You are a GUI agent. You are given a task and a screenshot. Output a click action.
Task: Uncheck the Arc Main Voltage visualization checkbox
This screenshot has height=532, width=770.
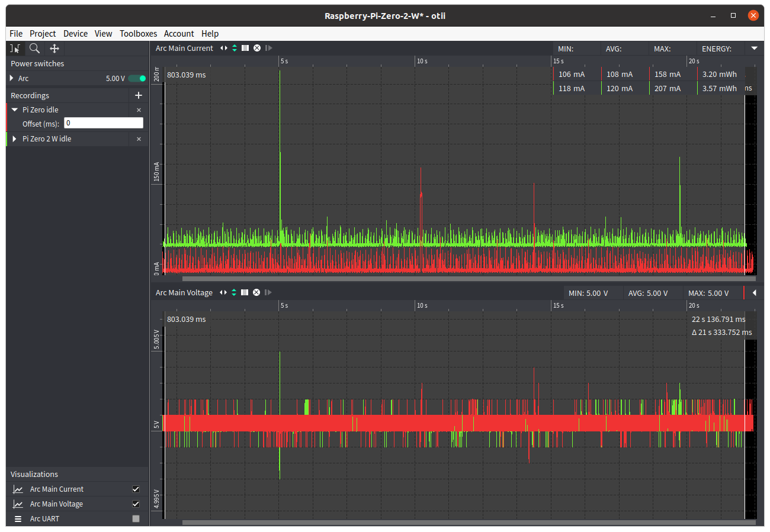click(x=136, y=504)
